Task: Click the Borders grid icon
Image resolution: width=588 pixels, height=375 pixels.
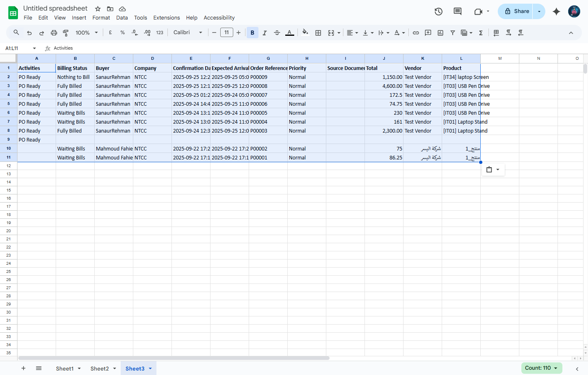Action: tap(318, 33)
